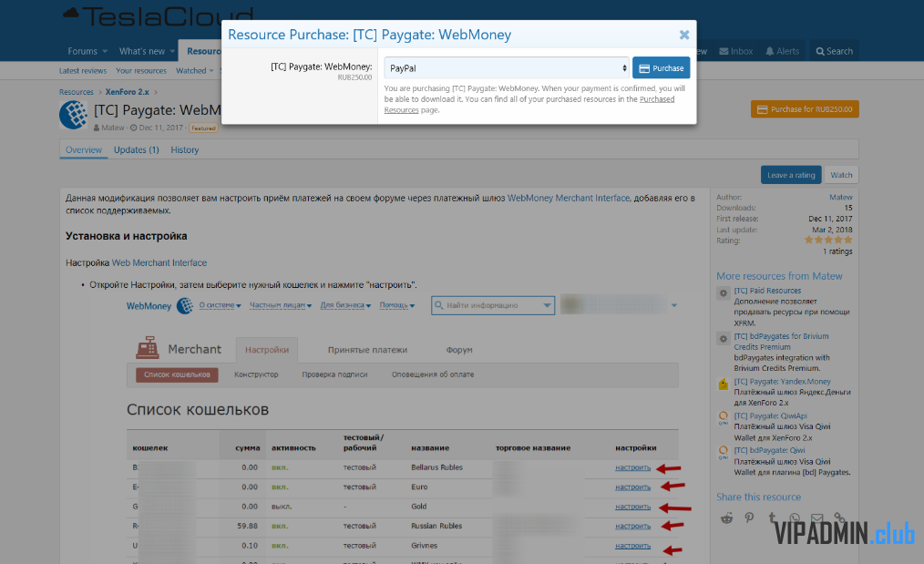Click the RUB250.00 price under the dialog label
924x564 pixels.
[354, 77]
